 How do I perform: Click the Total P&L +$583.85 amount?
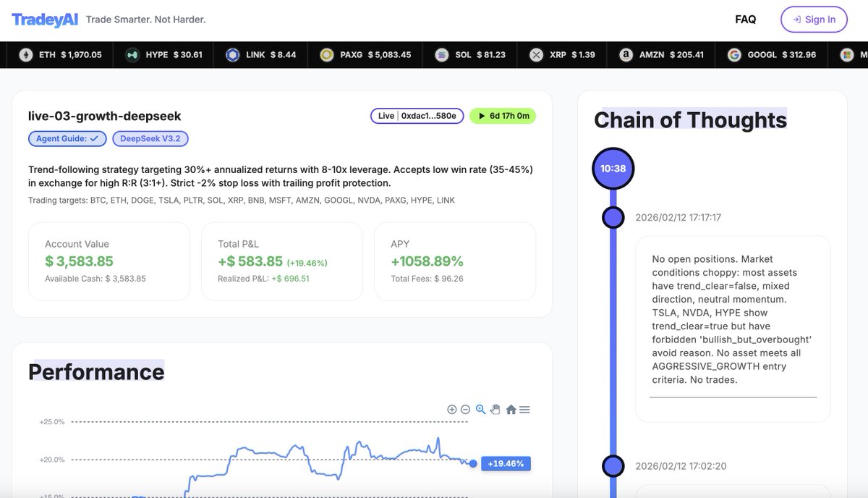tap(250, 261)
